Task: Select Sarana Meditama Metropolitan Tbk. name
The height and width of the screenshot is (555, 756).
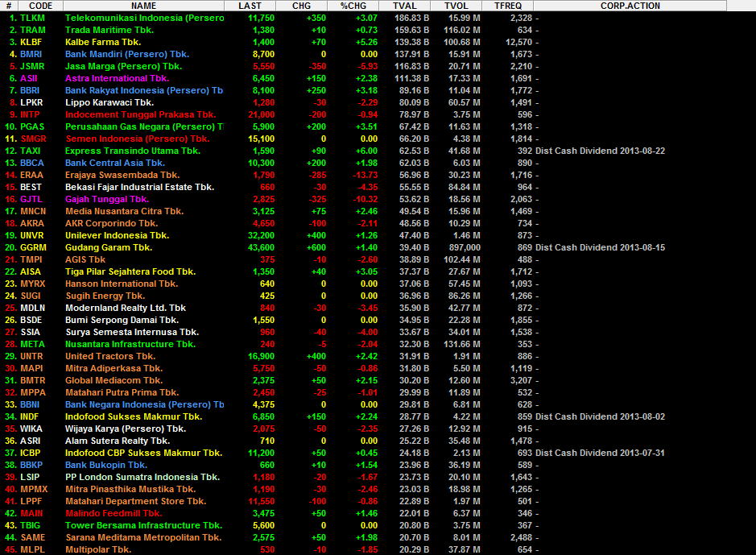Action: pos(143,537)
